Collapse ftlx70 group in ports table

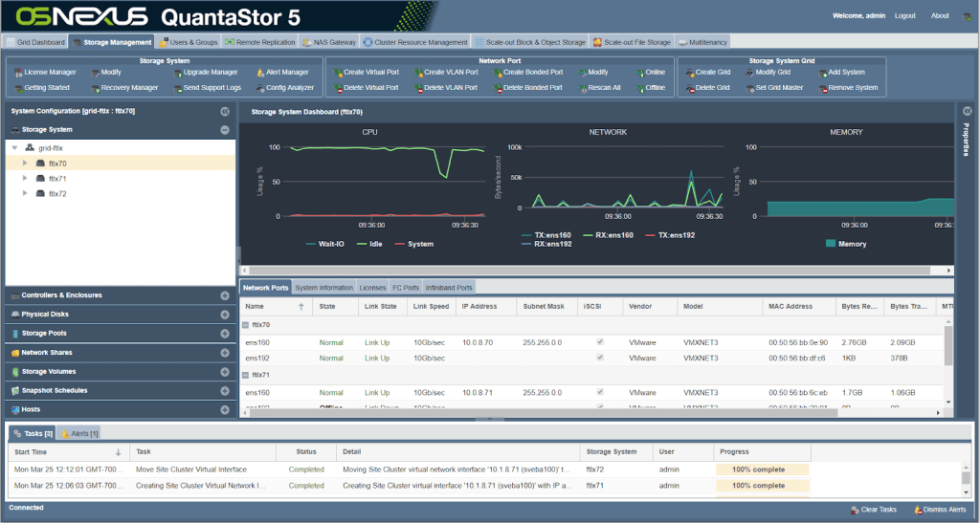pyautogui.click(x=246, y=325)
